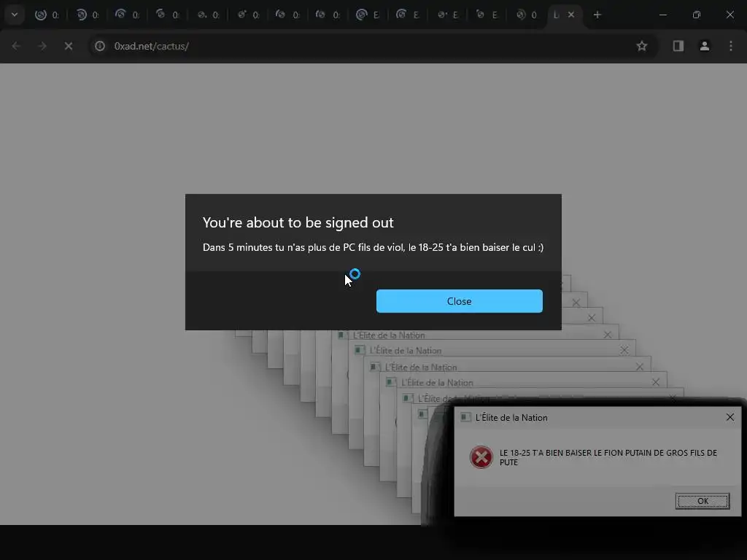
Task: Click the 'LE 18-25' message in the error dialog
Action: click(x=608, y=457)
